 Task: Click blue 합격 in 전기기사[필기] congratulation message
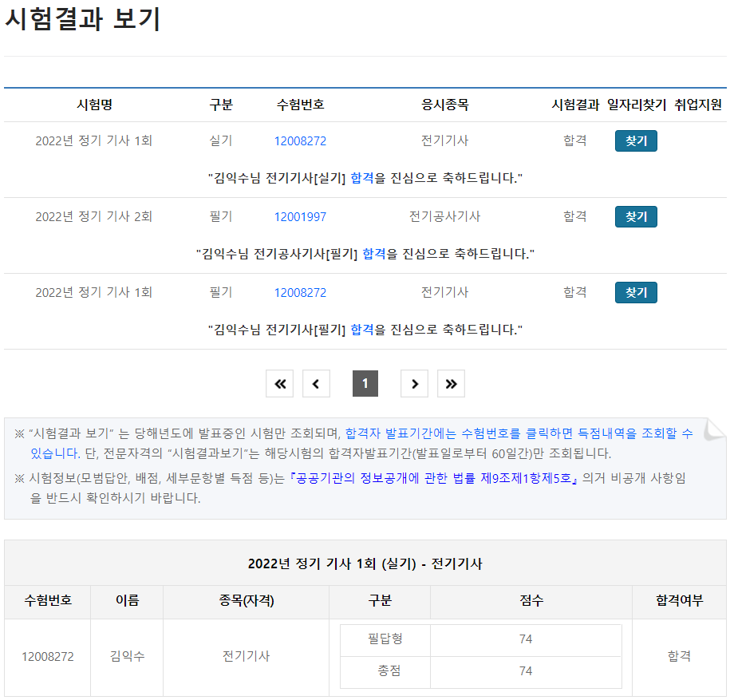coord(362,330)
